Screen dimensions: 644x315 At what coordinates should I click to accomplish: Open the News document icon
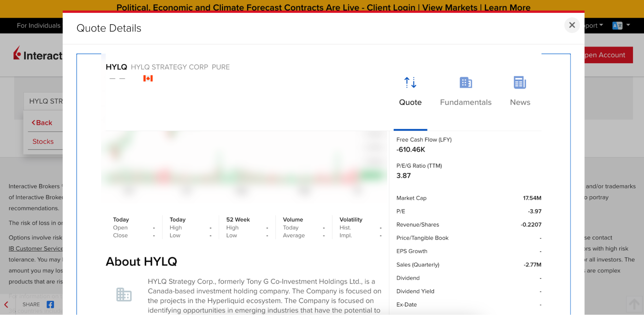click(x=520, y=83)
